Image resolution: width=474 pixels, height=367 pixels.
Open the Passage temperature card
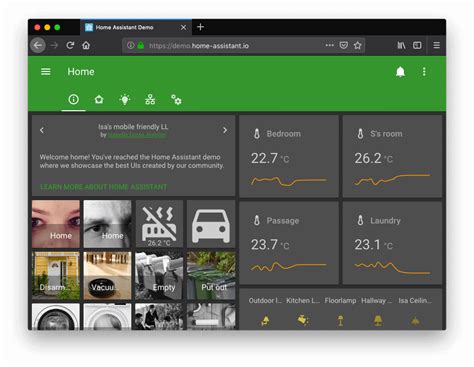tap(289, 243)
